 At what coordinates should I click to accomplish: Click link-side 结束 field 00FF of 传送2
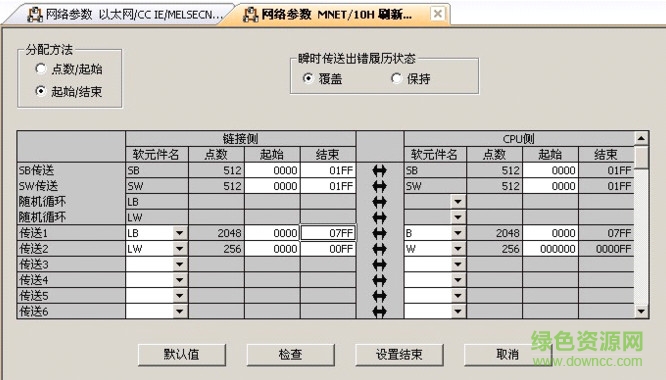click(328, 249)
